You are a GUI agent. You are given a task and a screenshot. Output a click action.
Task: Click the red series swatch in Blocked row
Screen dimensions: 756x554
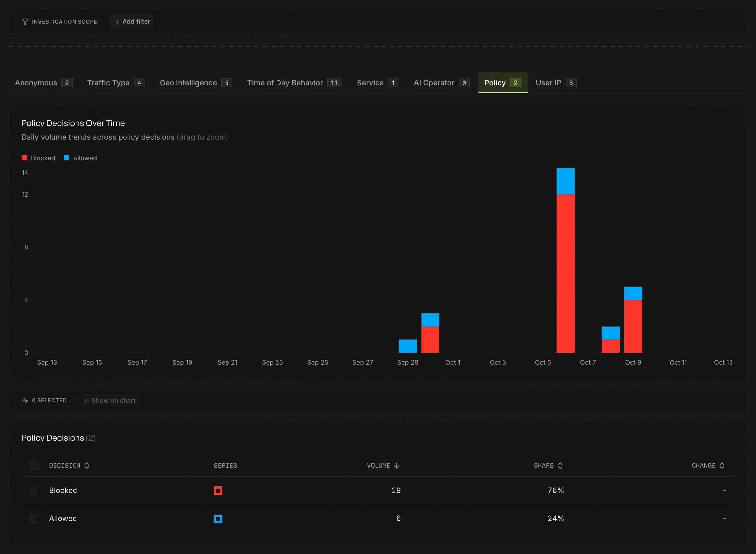click(218, 491)
